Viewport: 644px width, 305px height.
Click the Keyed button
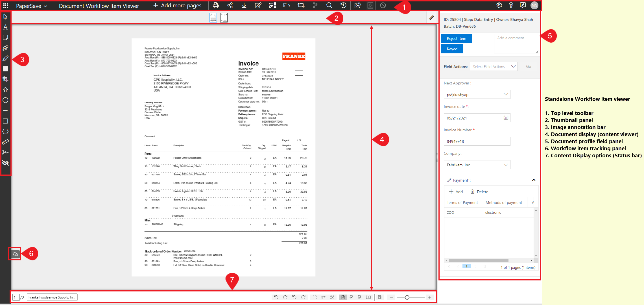point(452,49)
